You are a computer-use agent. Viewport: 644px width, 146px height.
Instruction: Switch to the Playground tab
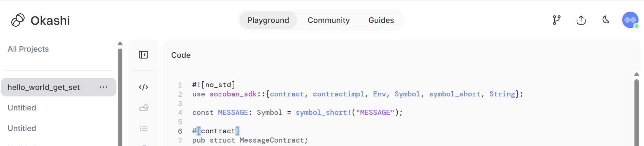click(268, 20)
